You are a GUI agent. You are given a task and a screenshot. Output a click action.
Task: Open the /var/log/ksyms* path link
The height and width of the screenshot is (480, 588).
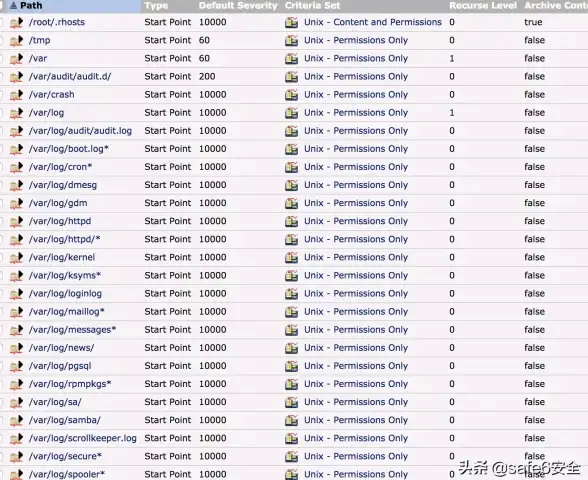tap(65, 275)
